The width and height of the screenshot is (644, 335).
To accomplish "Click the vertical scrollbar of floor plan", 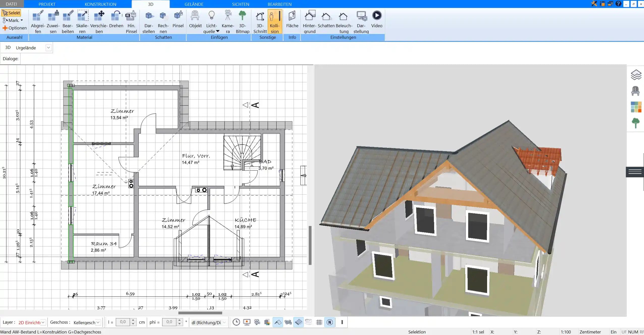I will coord(310,245).
